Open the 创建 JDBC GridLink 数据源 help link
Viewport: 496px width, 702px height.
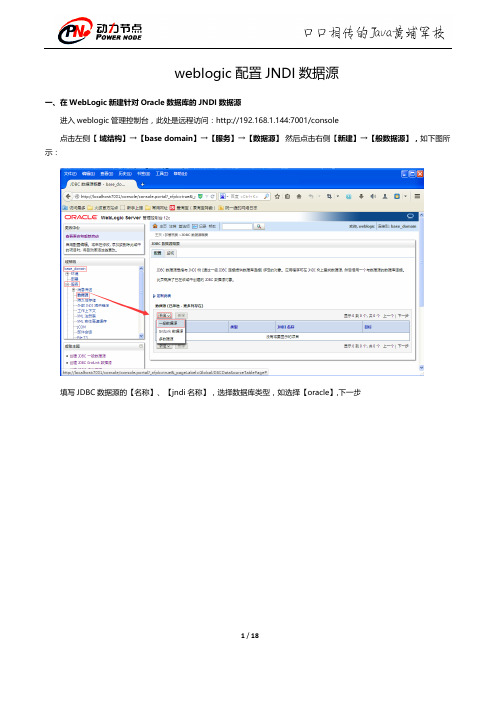(x=91, y=363)
